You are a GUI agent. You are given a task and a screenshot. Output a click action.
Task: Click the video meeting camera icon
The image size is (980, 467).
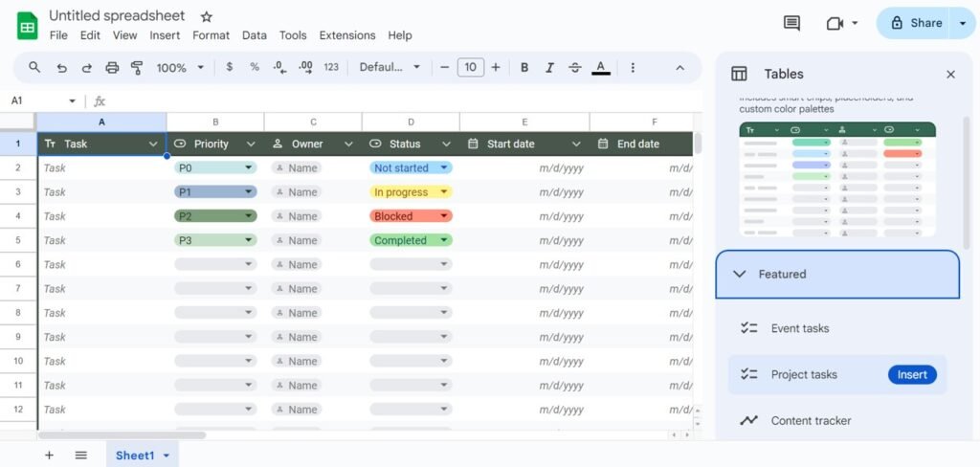835,23
